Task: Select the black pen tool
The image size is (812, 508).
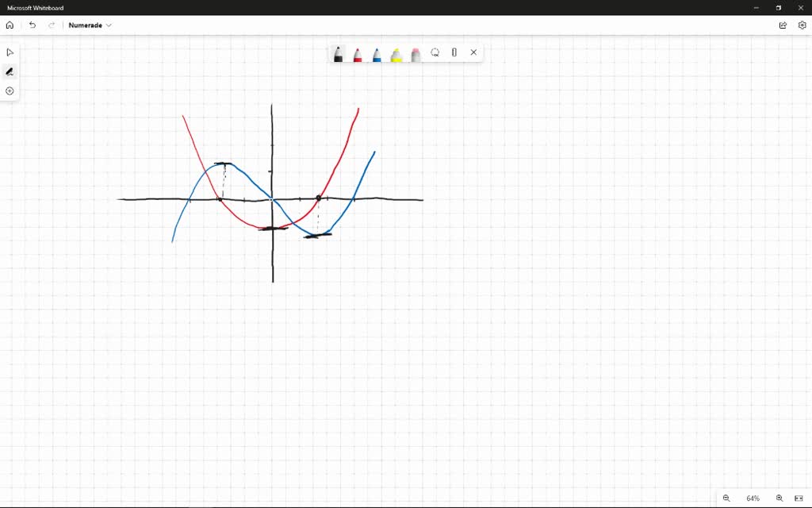Action: (337, 52)
